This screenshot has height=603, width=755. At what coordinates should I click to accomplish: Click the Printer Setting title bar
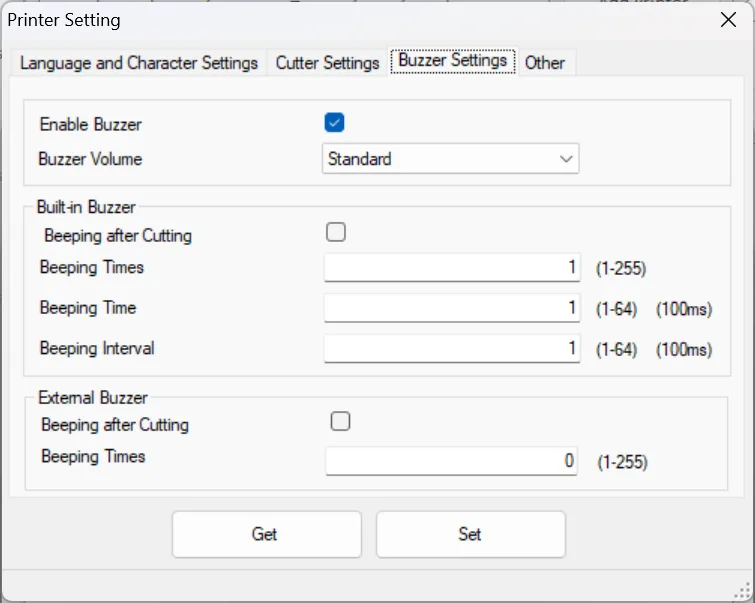350,19
